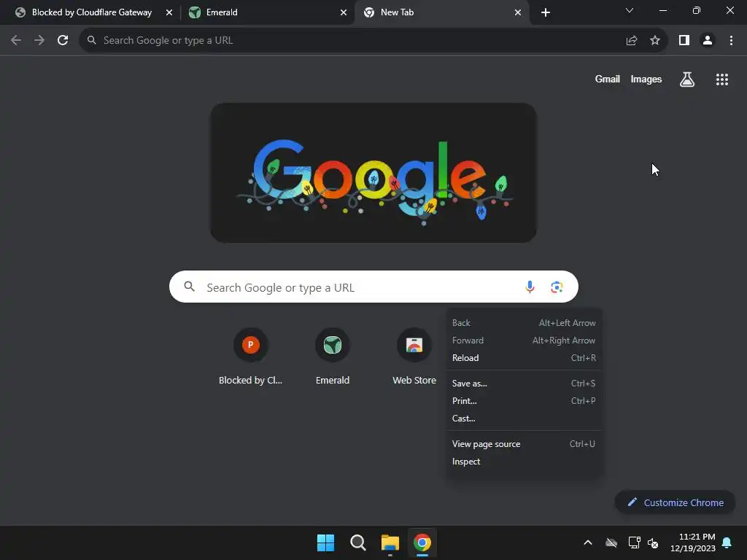Open the Web Store shortcut tile
The image size is (747, 560).
(414, 356)
